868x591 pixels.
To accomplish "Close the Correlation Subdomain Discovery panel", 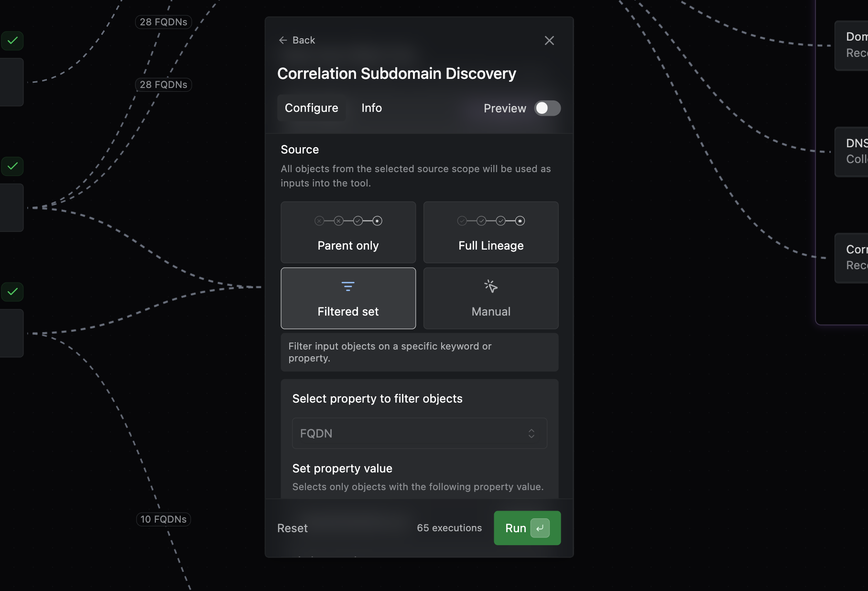I will (x=549, y=41).
